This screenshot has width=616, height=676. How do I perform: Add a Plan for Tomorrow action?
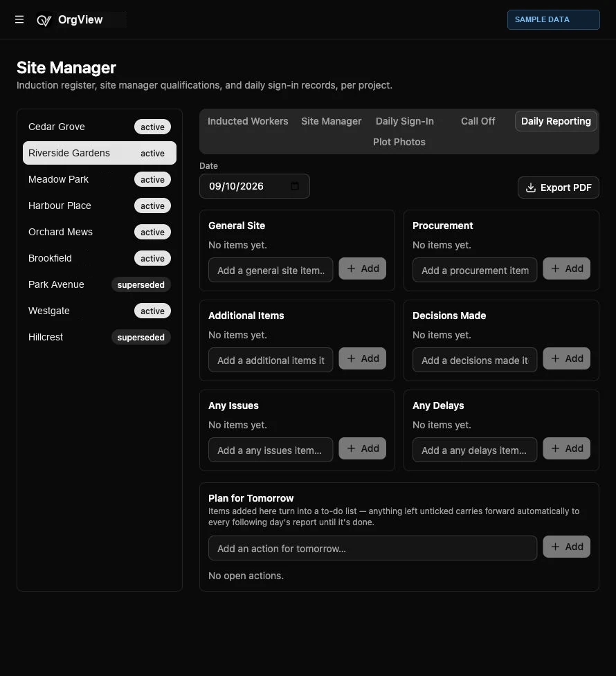[566, 547]
